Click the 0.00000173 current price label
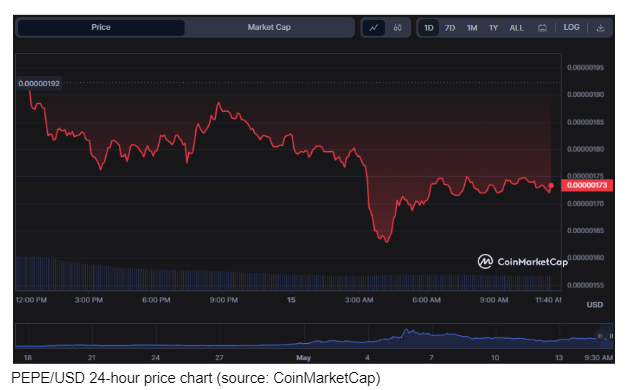Screen dimensions: 631x390 point(587,185)
